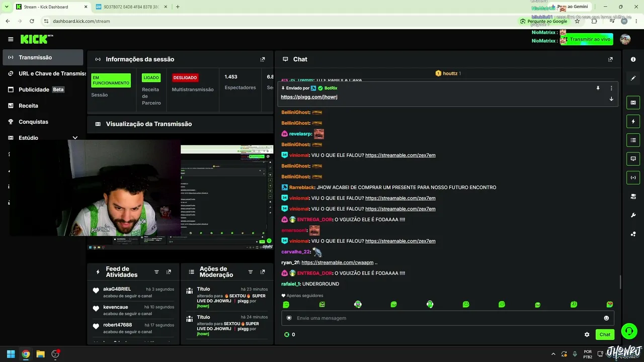644x362 pixels.
Task: Click the LIGADO Receita de Parceiro badge
Action: tap(151, 78)
